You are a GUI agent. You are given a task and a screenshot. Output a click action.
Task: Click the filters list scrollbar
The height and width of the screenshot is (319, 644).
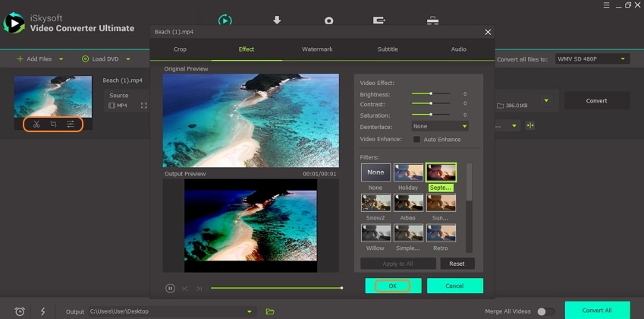point(469,182)
